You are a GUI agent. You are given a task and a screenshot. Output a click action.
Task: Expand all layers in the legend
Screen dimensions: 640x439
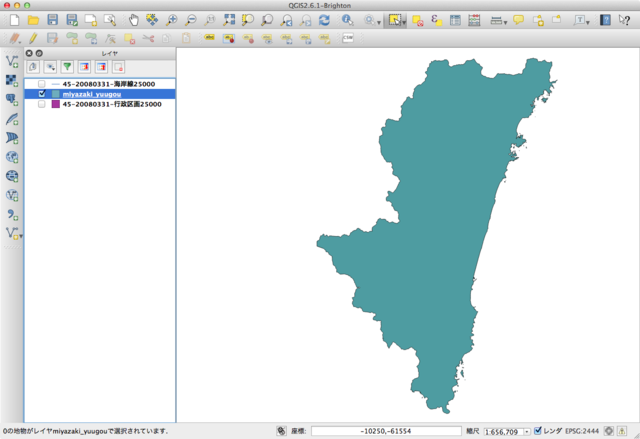84,67
